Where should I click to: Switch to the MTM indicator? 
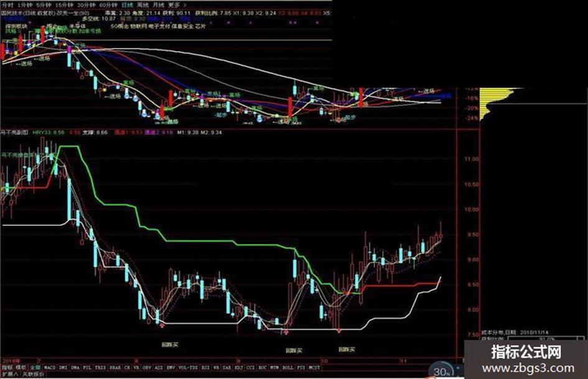click(x=275, y=368)
